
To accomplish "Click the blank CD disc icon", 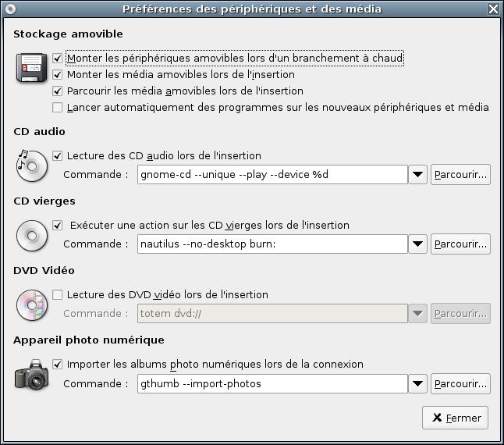I will coord(32,236).
